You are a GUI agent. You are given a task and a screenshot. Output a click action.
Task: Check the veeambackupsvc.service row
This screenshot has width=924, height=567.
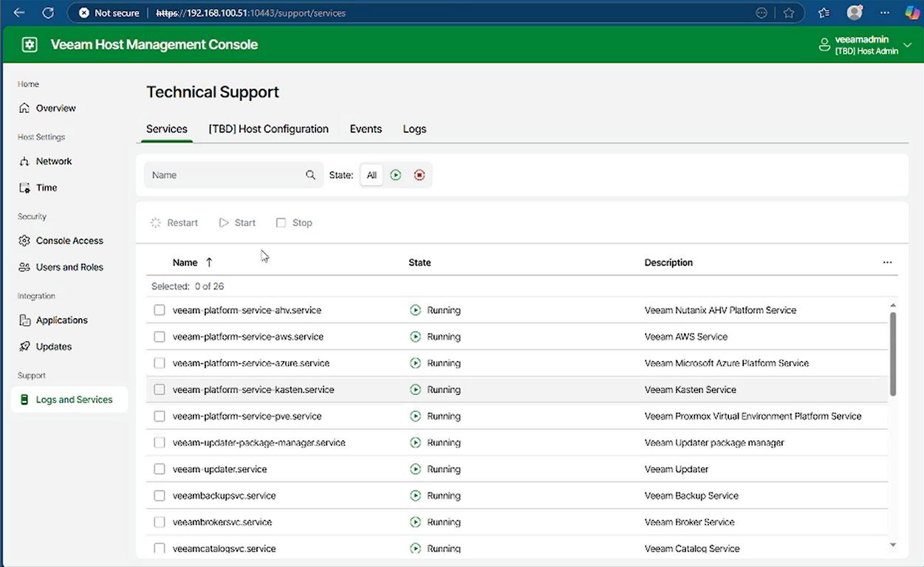(160, 496)
